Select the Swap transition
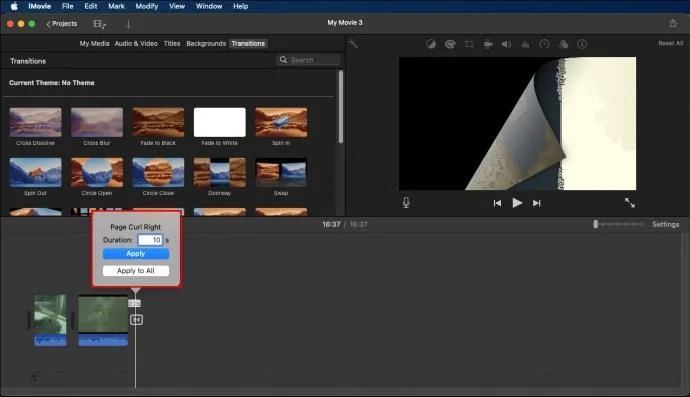Screen dimensions: 690x397 (x=281, y=173)
